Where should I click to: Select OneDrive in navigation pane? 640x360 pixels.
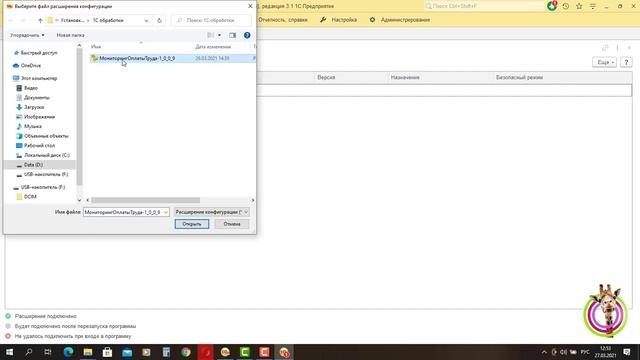[x=31, y=65]
